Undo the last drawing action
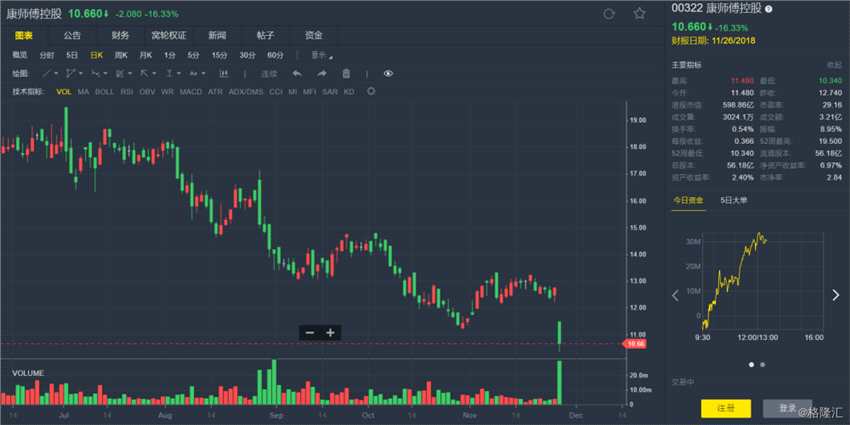Viewport: 850px width, 425px height. (x=297, y=74)
